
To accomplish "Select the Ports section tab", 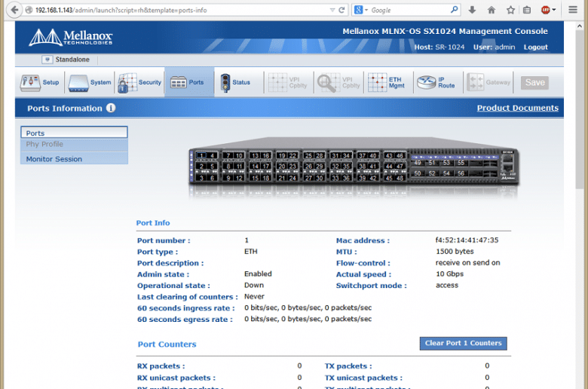I will click(189, 82).
